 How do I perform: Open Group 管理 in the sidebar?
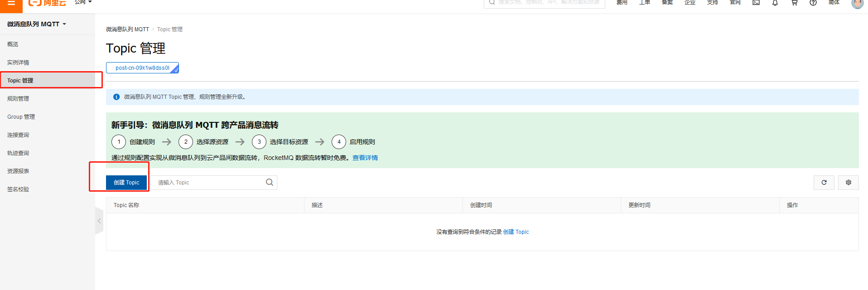pos(21,117)
